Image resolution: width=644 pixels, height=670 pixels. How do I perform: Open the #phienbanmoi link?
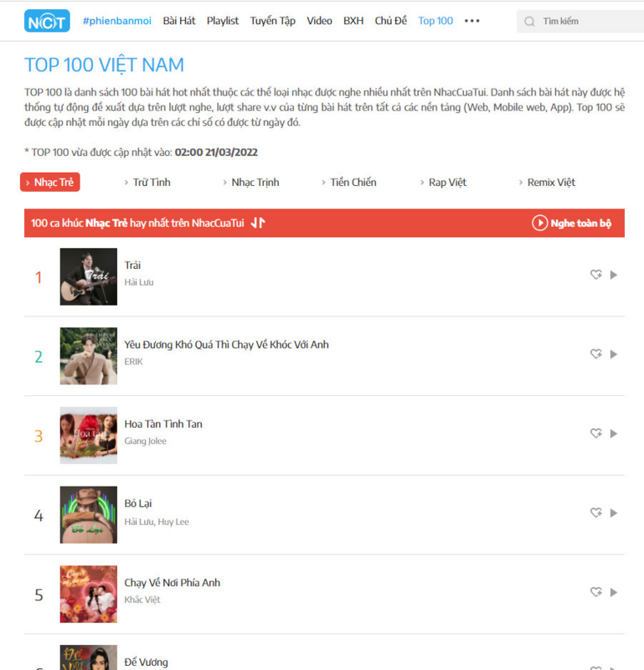click(x=117, y=21)
